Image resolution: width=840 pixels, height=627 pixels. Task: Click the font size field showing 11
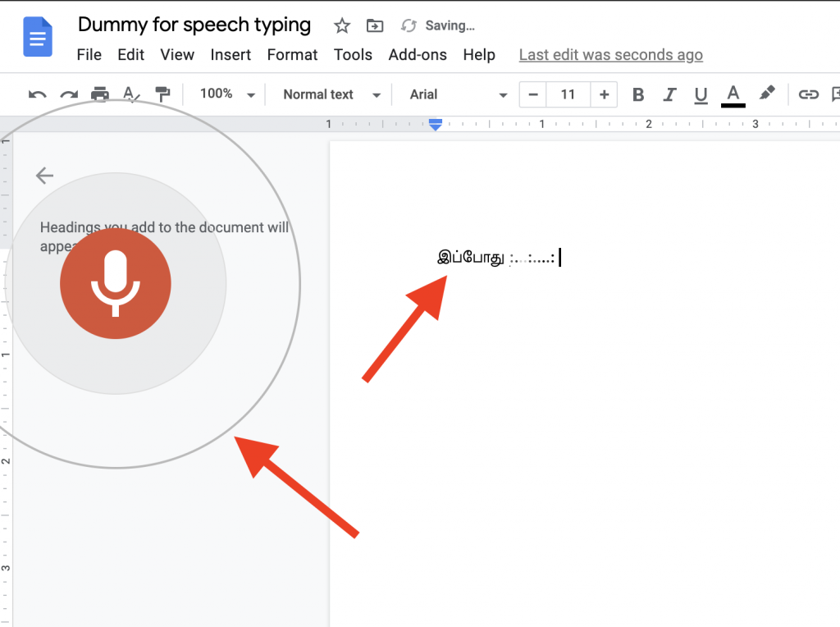[568, 95]
